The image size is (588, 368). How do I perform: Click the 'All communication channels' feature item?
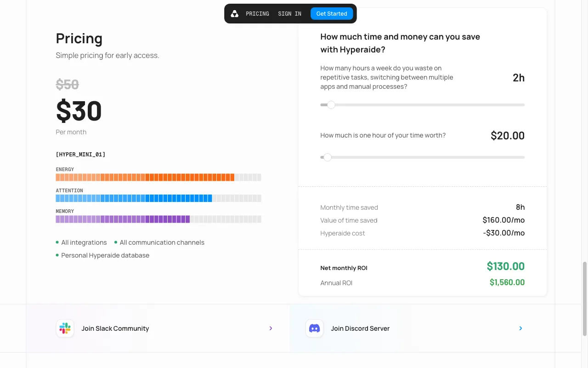(159, 242)
